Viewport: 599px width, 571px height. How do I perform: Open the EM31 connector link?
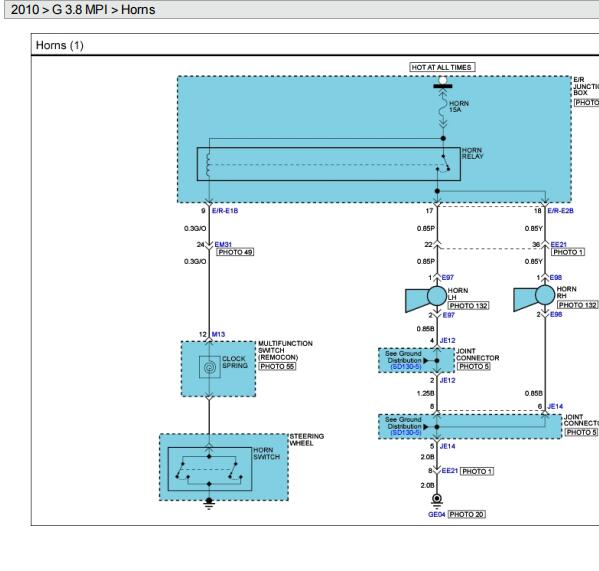click(x=223, y=244)
